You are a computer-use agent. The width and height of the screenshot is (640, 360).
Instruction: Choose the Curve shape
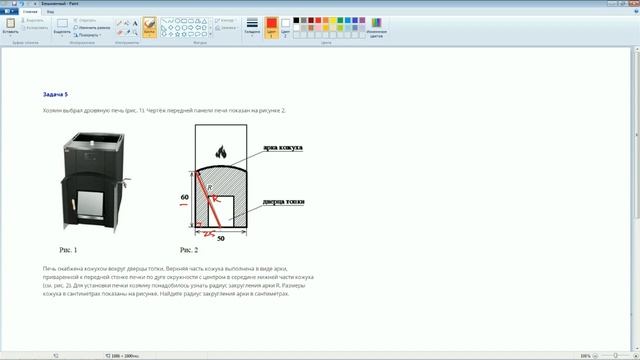171,21
